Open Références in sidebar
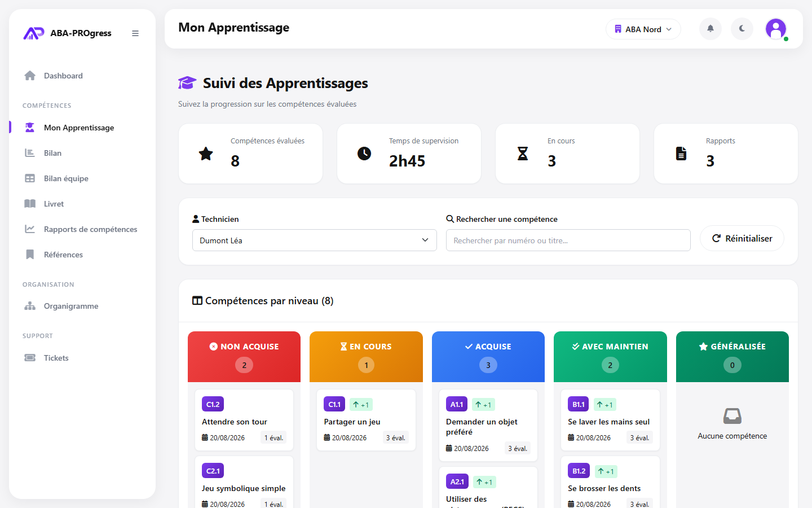Image resolution: width=812 pixels, height=508 pixels. [x=82, y=255]
